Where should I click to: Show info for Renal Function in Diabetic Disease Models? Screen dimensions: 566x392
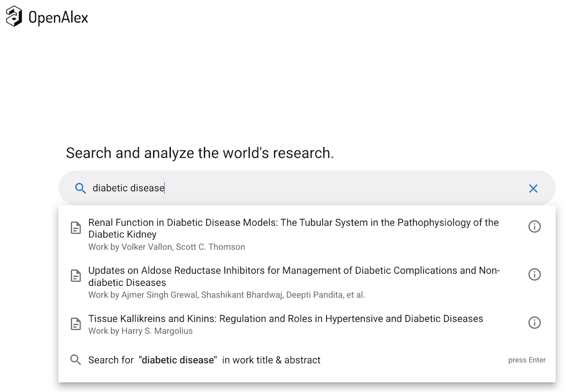click(534, 227)
